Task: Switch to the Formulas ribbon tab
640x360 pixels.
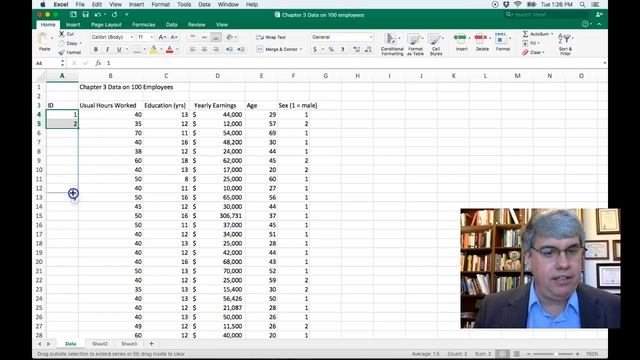Action: [143, 24]
